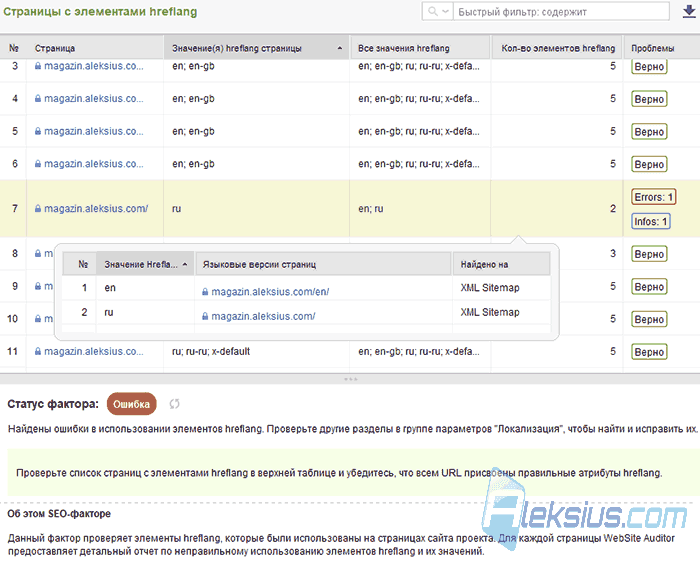Viewport: 700px width, 562px height.
Task: Select 'XML Sitemap' in popup row 2
Action: [490, 312]
